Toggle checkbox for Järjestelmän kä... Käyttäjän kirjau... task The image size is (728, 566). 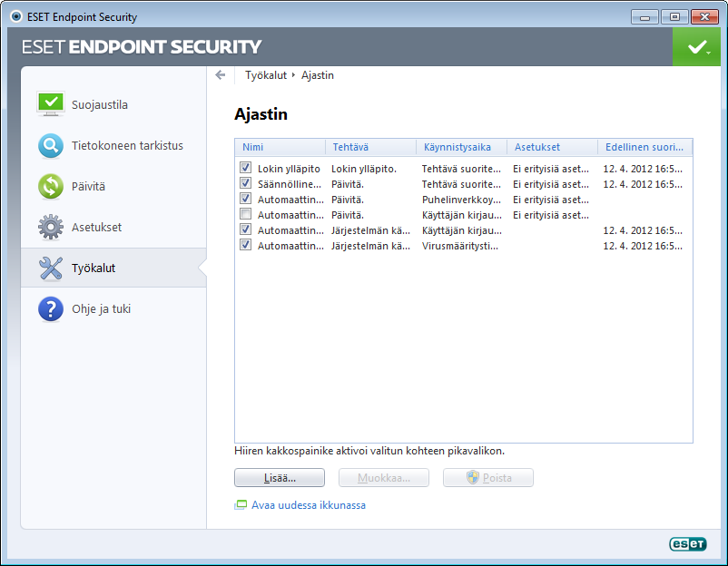click(x=246, y=229)
